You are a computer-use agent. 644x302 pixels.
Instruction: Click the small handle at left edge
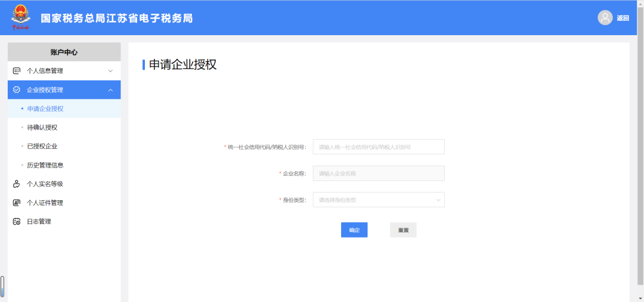coord(2,286)
